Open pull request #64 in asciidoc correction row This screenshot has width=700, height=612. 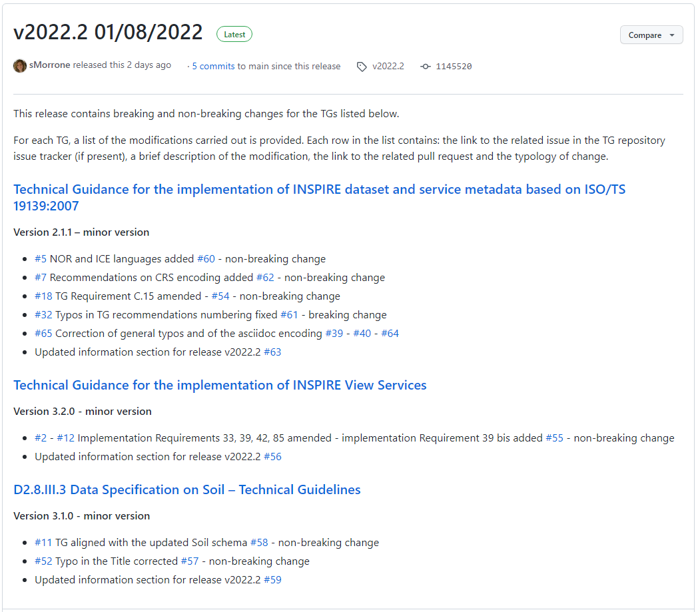390,334
